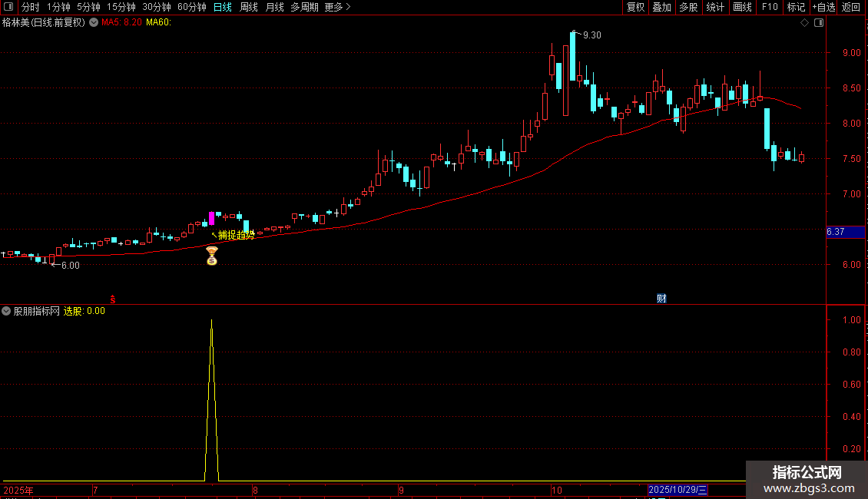
Task: Click the 2025年 timeline label
Action: [18, 490]
